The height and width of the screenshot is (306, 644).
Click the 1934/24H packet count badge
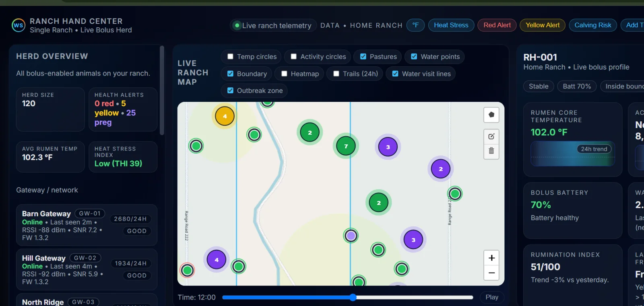[131, 263]
